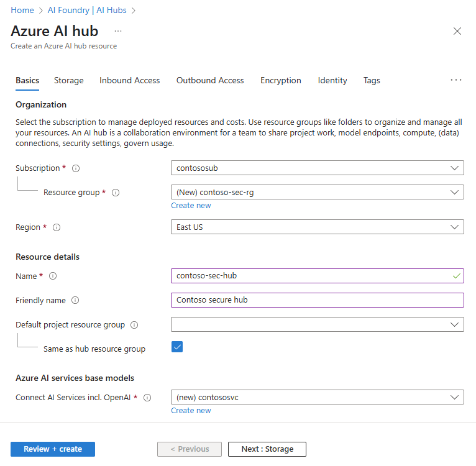Show more tabs via overflow ellipsis
The height and width of the screenshot is (466, 476).
[x=456, y=80]
